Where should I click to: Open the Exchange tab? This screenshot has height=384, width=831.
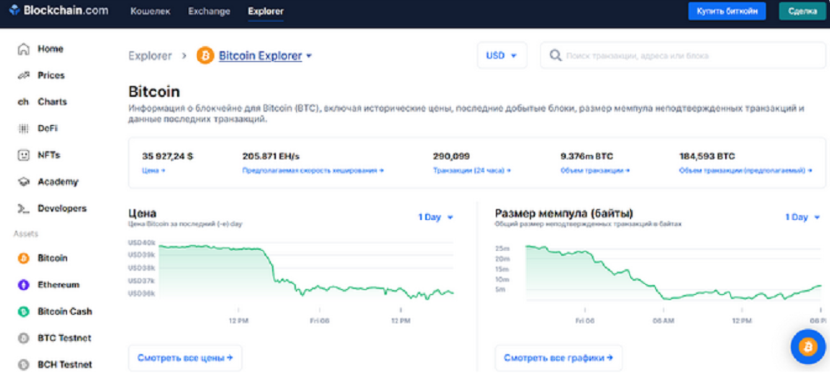coord(209,11)
